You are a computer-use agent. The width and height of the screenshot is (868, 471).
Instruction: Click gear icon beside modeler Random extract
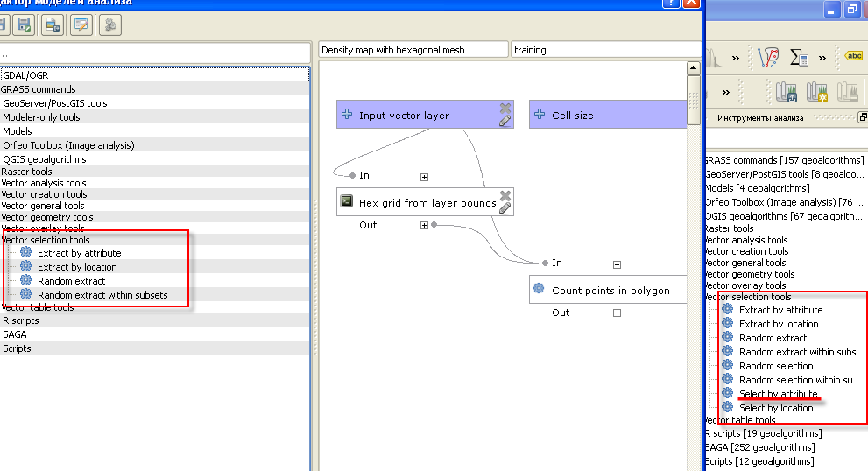point(25,279)
